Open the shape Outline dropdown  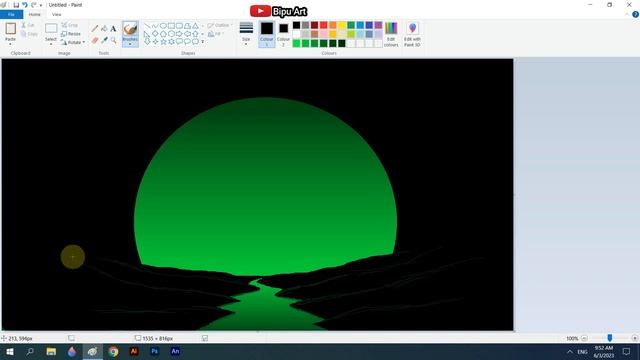pos(220,25)
